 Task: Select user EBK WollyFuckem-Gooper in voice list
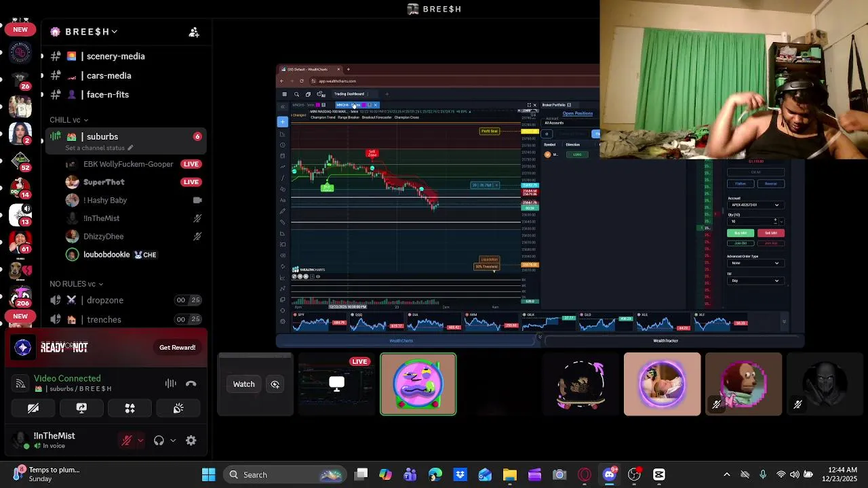tap(128, 164)
